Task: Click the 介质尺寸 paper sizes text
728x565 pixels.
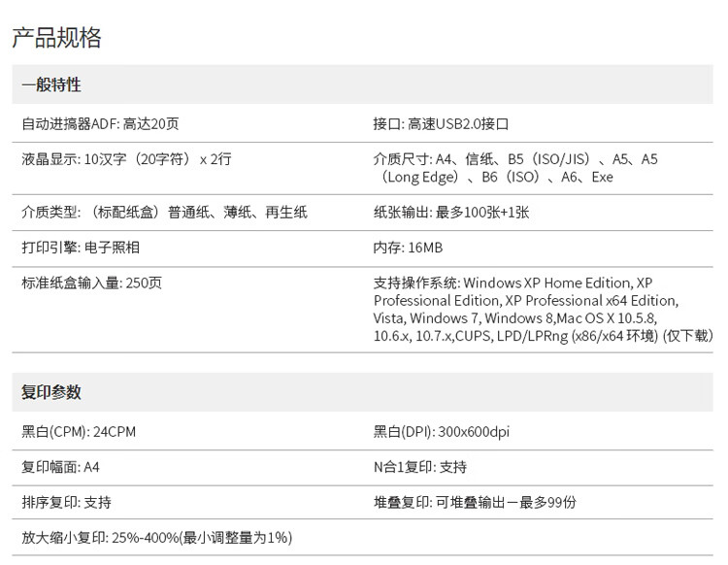Action: pyautogui.click(x=514, y=168)
